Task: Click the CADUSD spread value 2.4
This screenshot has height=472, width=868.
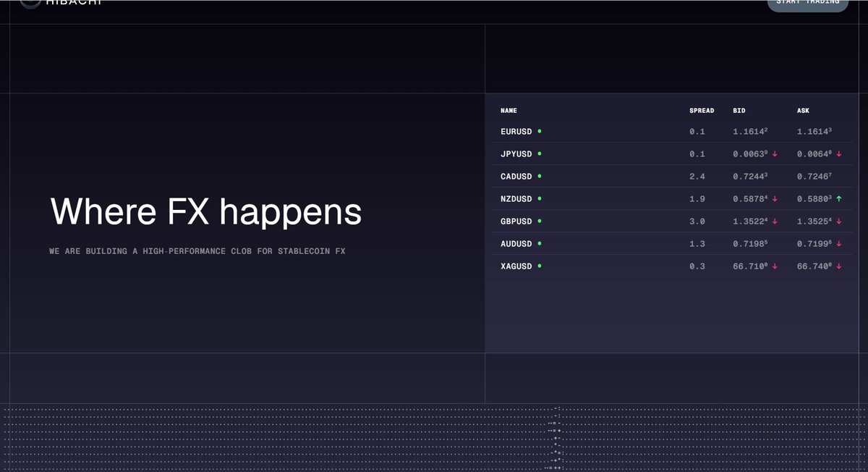Action: coord(697,177)
